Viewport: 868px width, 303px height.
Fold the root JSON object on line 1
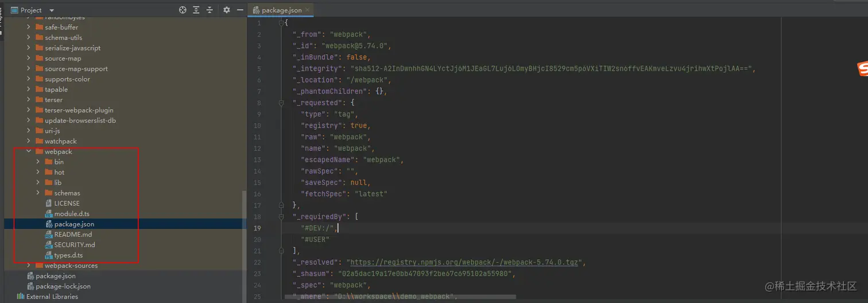click(281, 23)
